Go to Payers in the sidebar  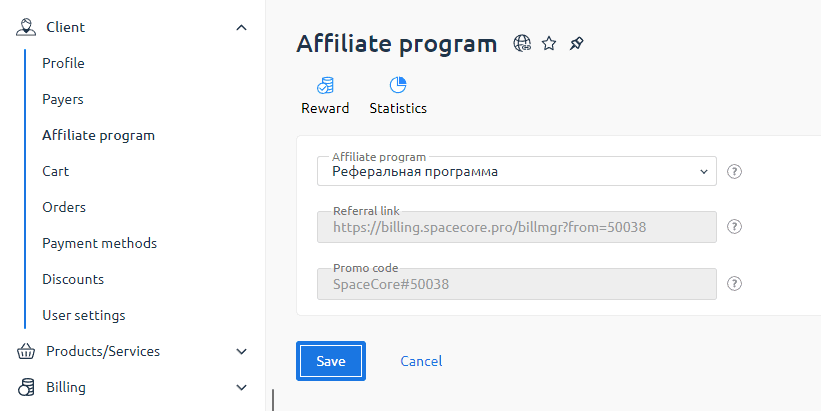tap(63, 99)
